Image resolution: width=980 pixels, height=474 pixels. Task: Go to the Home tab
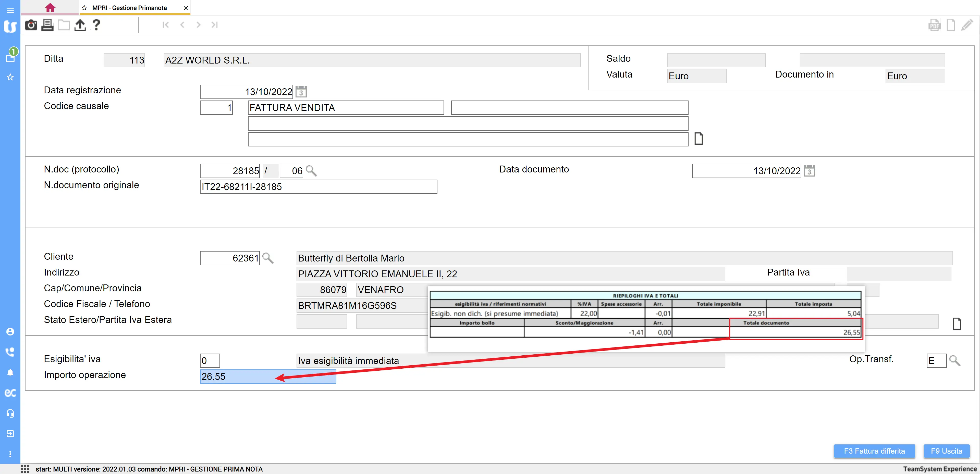tap(50, 8)
